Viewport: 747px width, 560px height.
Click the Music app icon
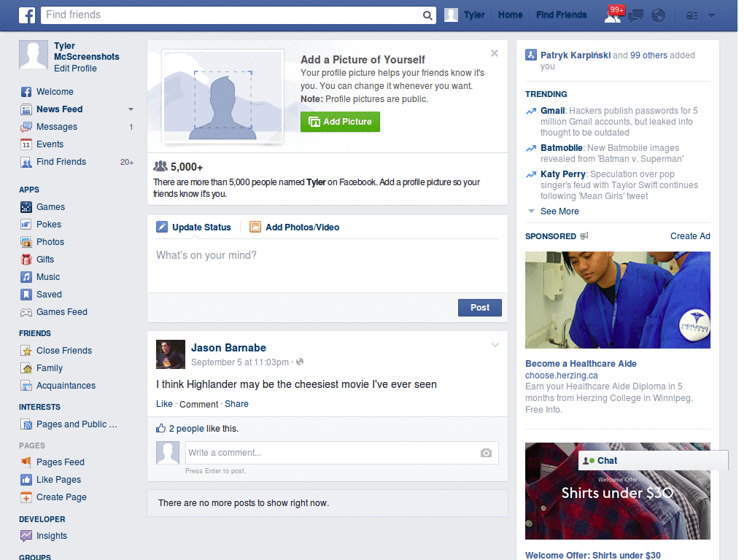tap(26, 277)
